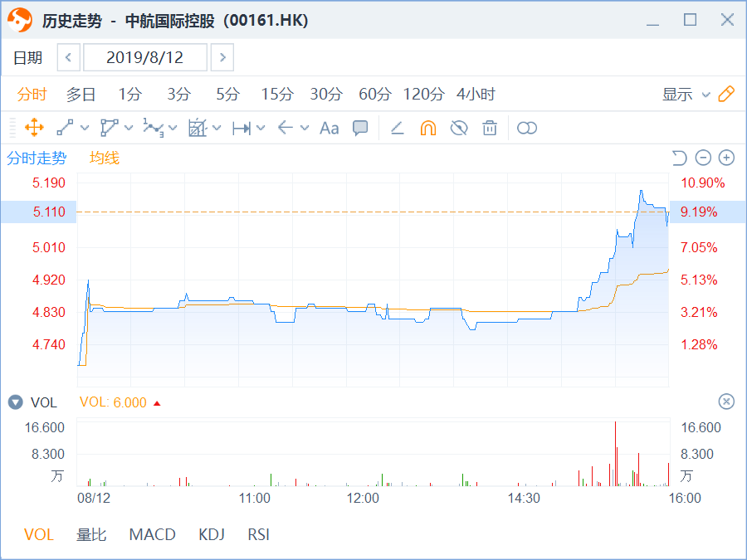Select the Aa text annotation tool

click(330, 128)
